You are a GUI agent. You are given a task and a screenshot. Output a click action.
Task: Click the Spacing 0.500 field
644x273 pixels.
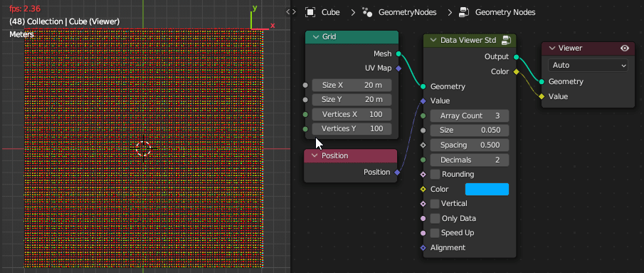(470, 145)
